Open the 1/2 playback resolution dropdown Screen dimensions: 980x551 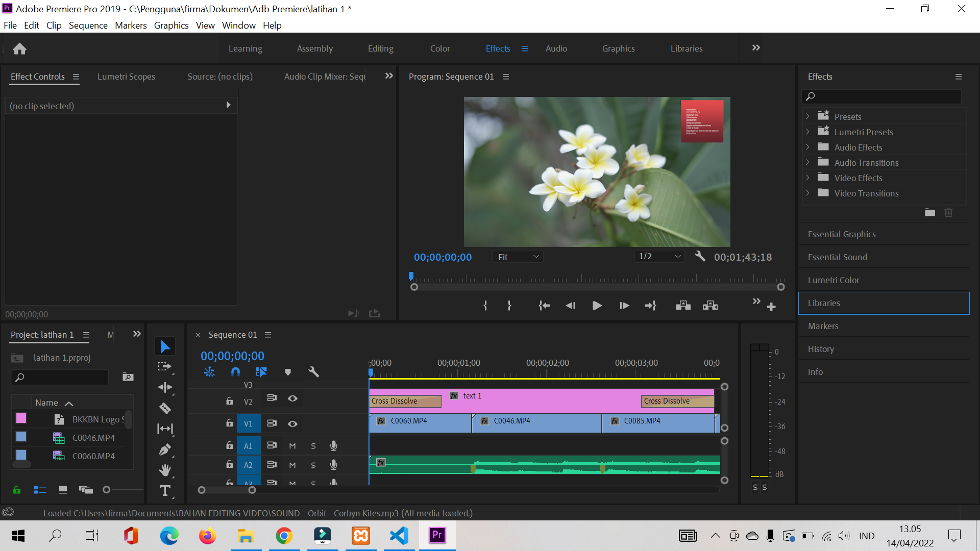tap(659, 256)
